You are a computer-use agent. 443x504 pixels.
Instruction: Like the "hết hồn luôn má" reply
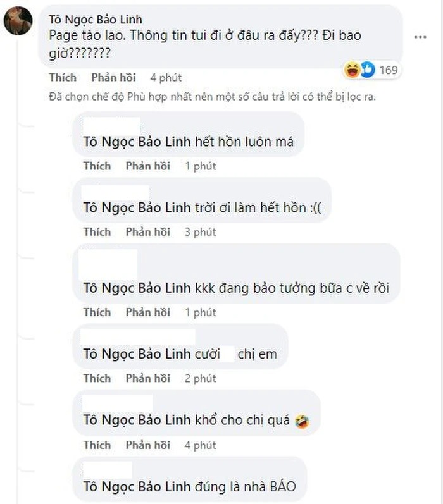(97, 166)
